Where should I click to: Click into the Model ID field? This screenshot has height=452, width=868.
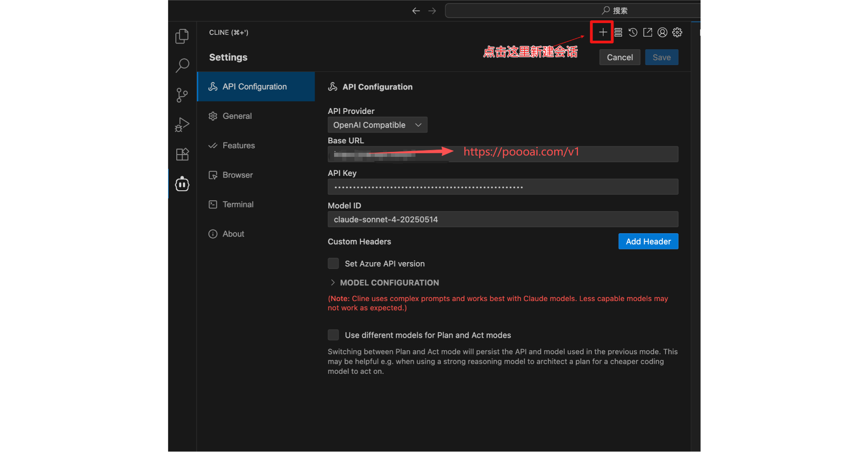(502, 219)
